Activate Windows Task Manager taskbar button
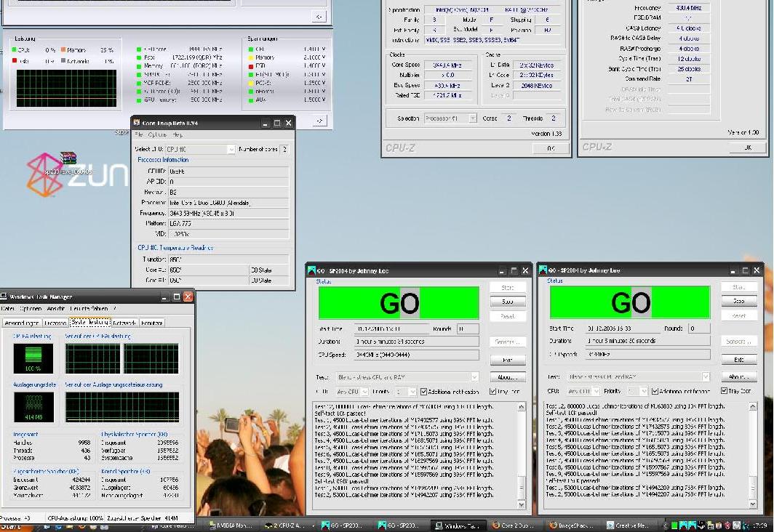 tap(459, 525)
